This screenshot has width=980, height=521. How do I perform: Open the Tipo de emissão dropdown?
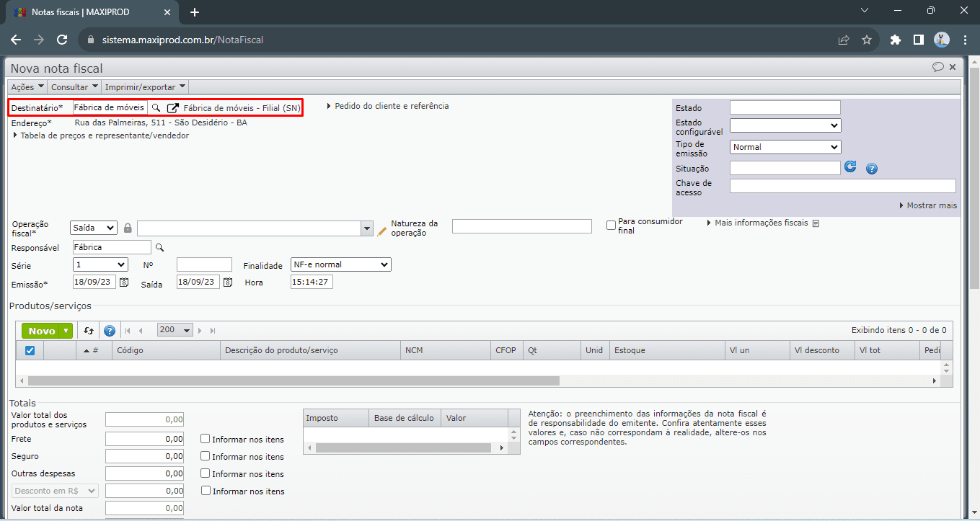pyautogui.click(x=785, y=147)
